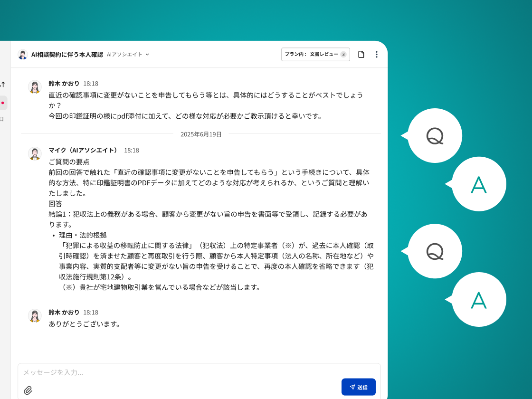Click マイク（AIアソシエイト）'s avatar

pos(35,154)
